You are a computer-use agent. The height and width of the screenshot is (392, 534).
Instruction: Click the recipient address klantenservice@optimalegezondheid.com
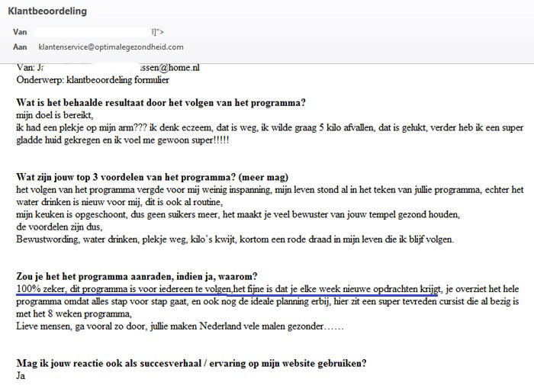[x=111, y=47]
